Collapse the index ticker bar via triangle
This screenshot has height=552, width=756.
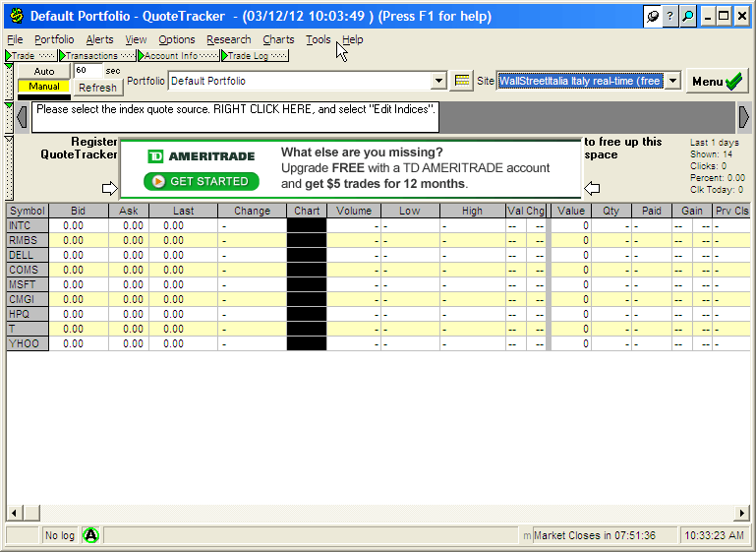[9, 104]
